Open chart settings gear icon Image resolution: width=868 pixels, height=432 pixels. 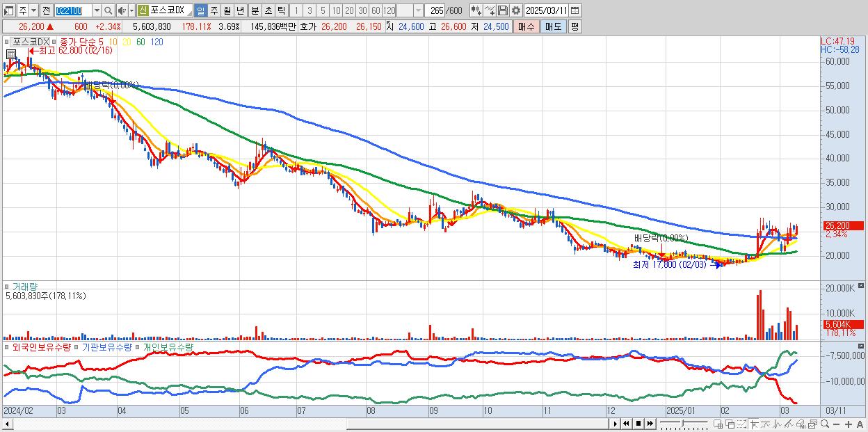tap(516, 10)
